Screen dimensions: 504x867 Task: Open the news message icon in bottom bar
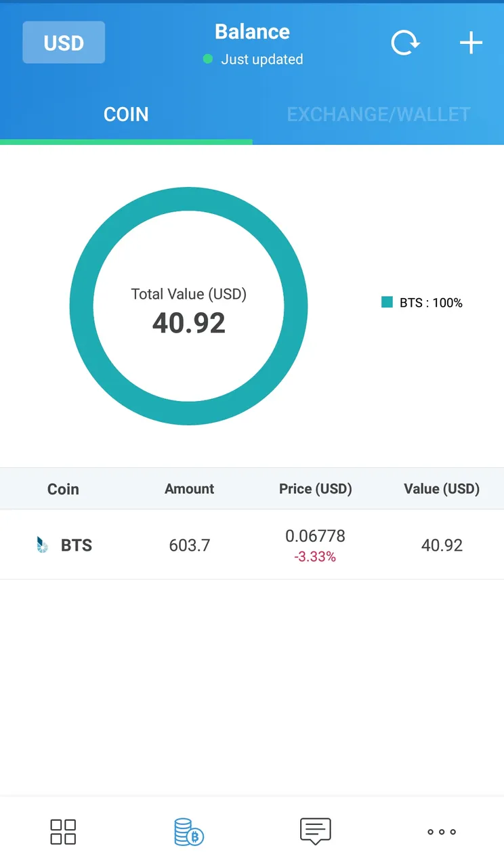316,831
